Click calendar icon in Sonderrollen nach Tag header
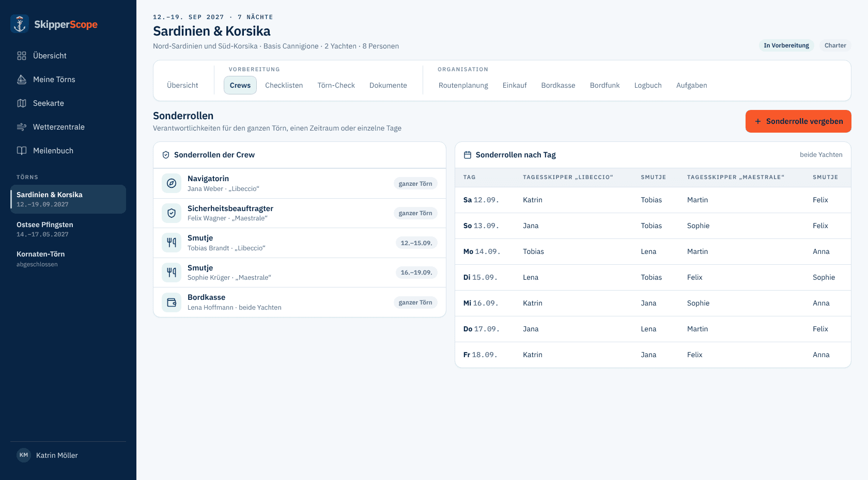This screenshot has height=480, width=868. point(468,155)
